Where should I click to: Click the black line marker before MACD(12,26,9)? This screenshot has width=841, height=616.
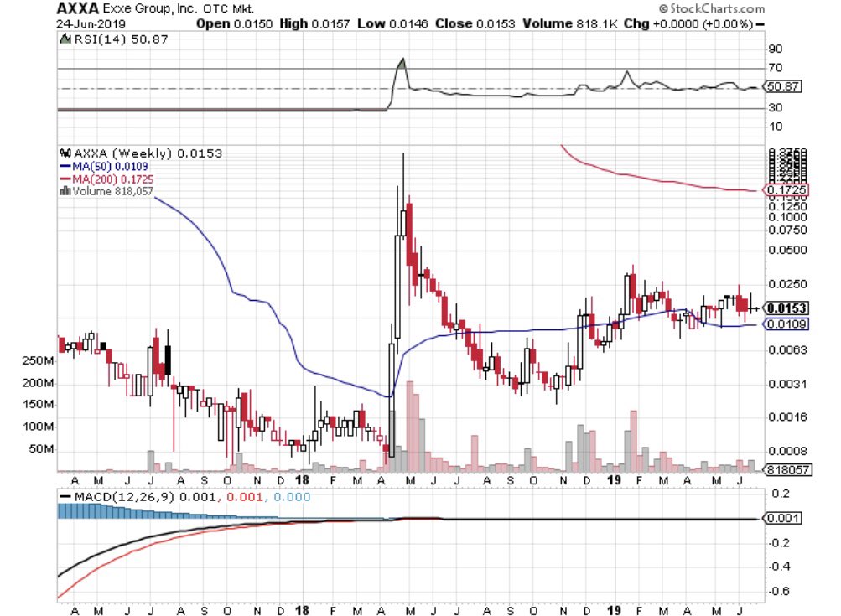coord(65,497)
